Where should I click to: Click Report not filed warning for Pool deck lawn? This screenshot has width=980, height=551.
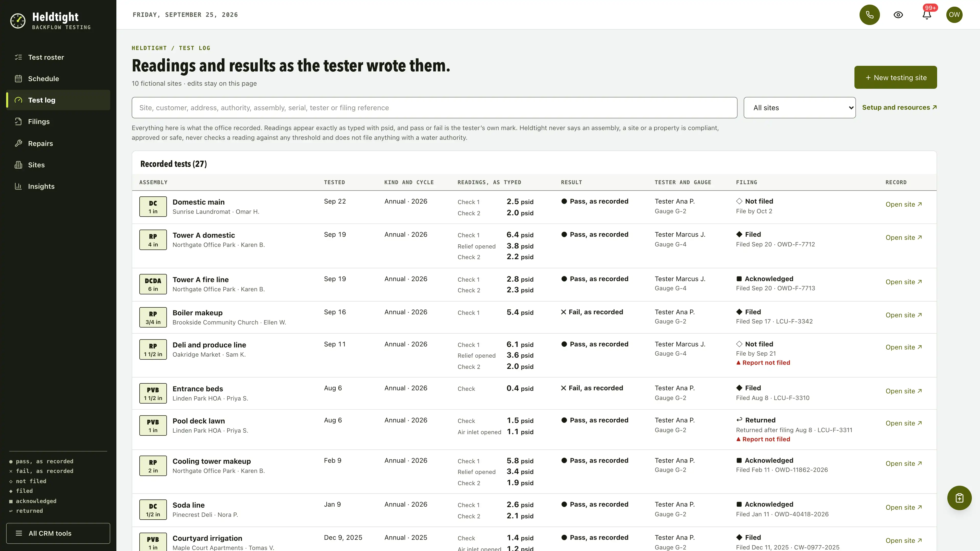(763, 439)
